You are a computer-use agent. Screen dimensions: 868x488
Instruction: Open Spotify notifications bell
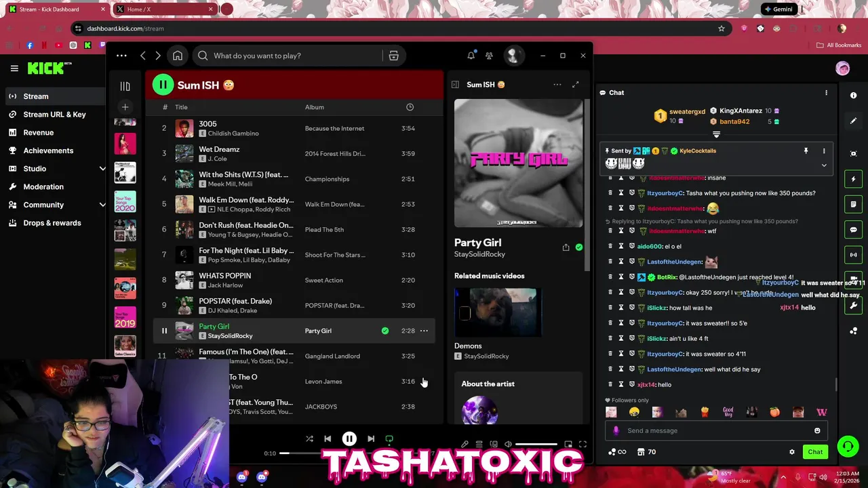(x=471, y=56)
